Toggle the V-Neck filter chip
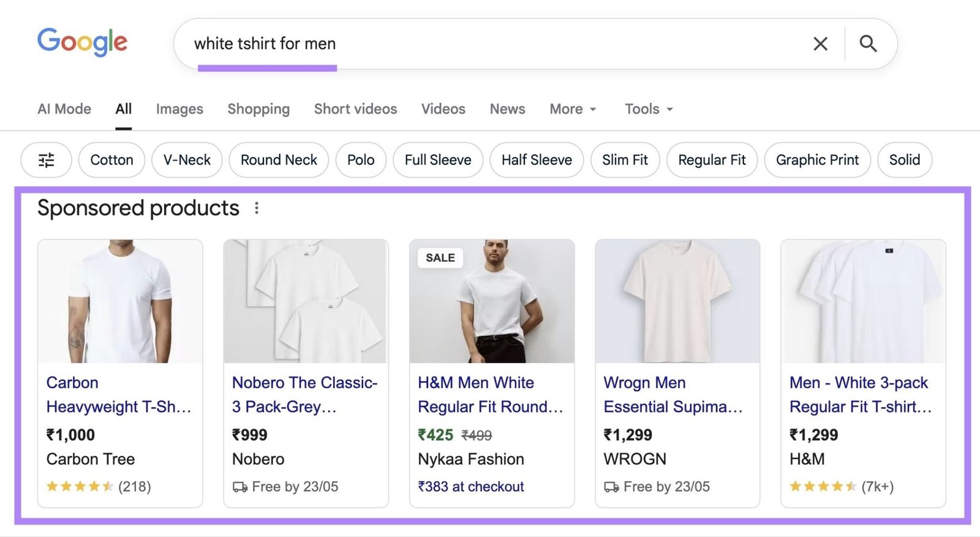Screen dimensions: 980x537 pyautogui.click(x=187, y=160)
